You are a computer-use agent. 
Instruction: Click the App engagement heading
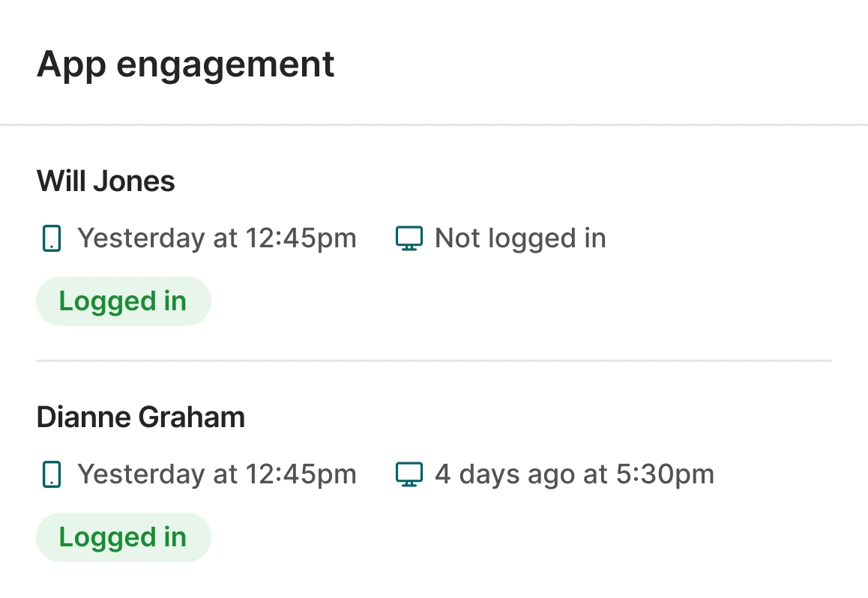tap(185, 64)
